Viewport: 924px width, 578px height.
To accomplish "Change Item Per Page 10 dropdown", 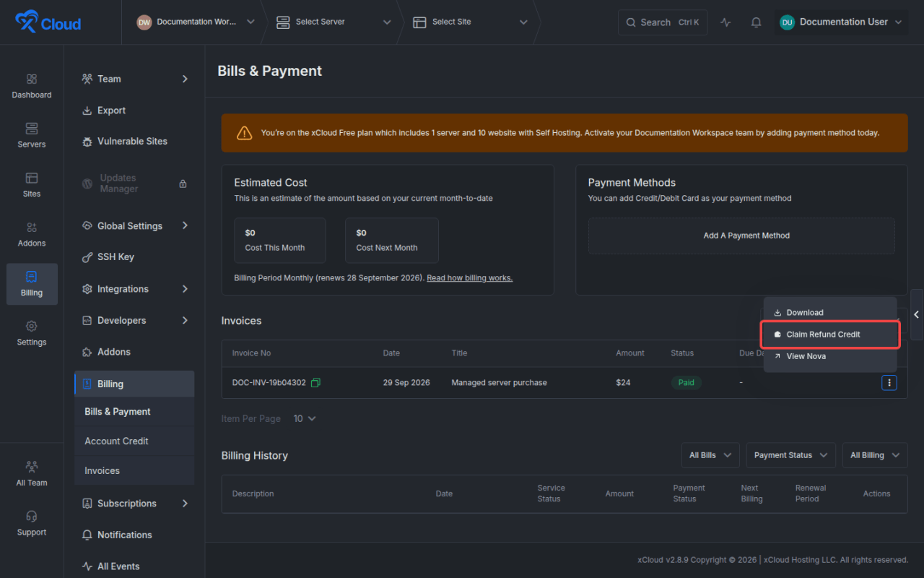I will click(305, 419).
